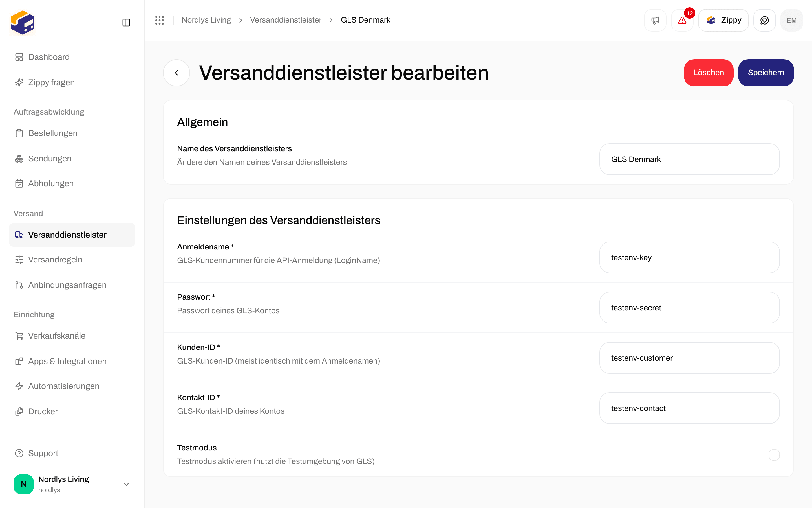Click the boxes icon beside Sendungen
Viewport: 812px width, 508px height.
(x=19, y=159)
